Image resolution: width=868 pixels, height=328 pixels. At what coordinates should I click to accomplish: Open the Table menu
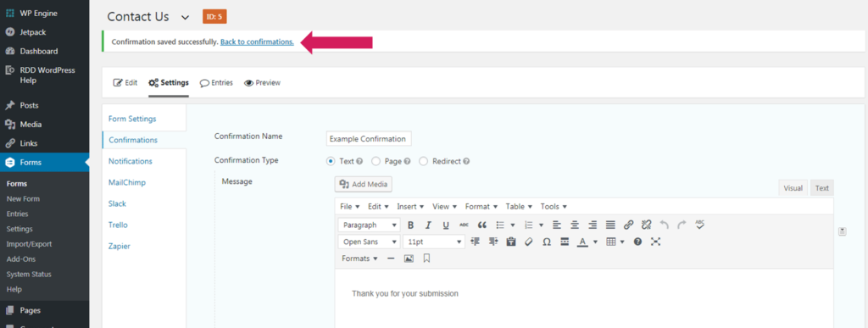(x=519, y=206)
